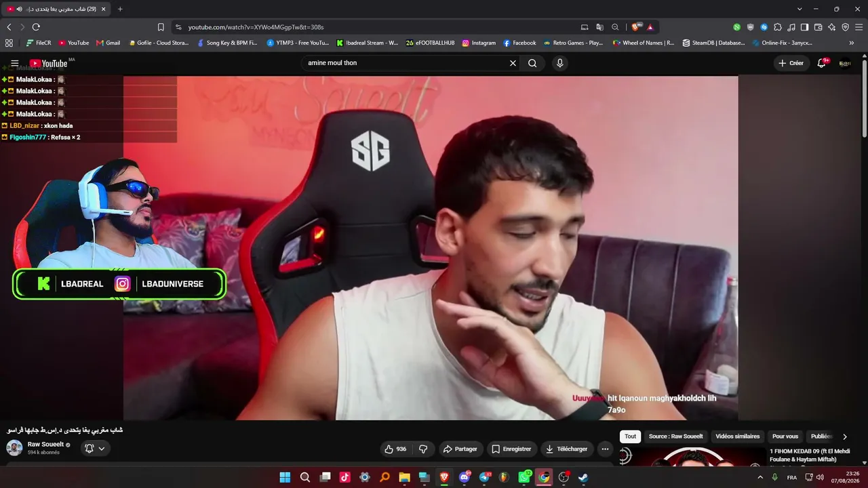This screenshot has height=488, width=868.
Task: Click the Créer button
Action: pyautogui.click(x=791, y=63)
